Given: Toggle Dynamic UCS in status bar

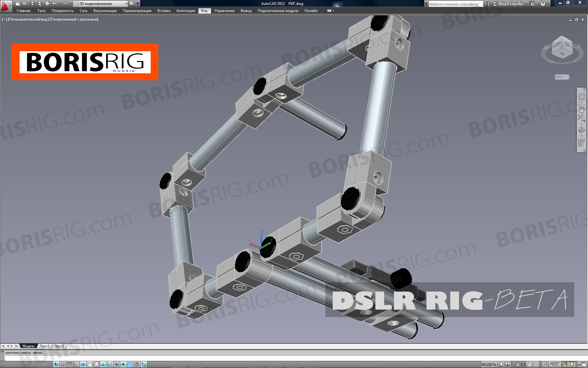Looking at the screenshot, I should (110, 364).
